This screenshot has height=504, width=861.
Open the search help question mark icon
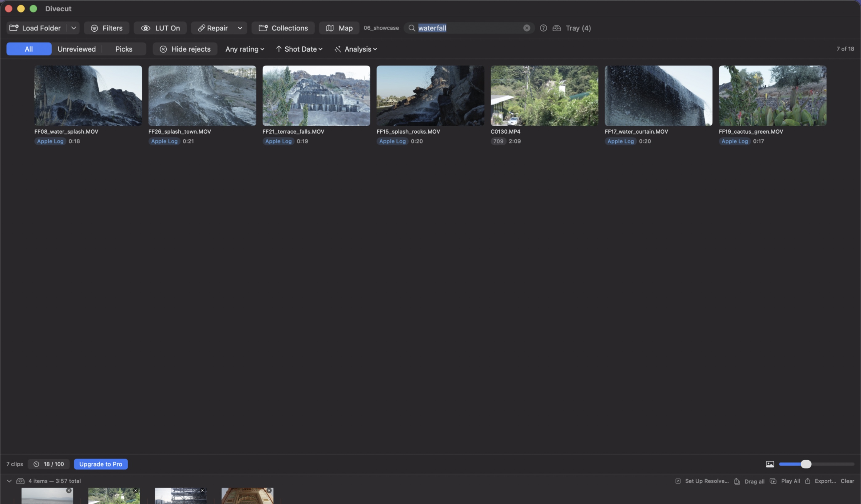543,28
